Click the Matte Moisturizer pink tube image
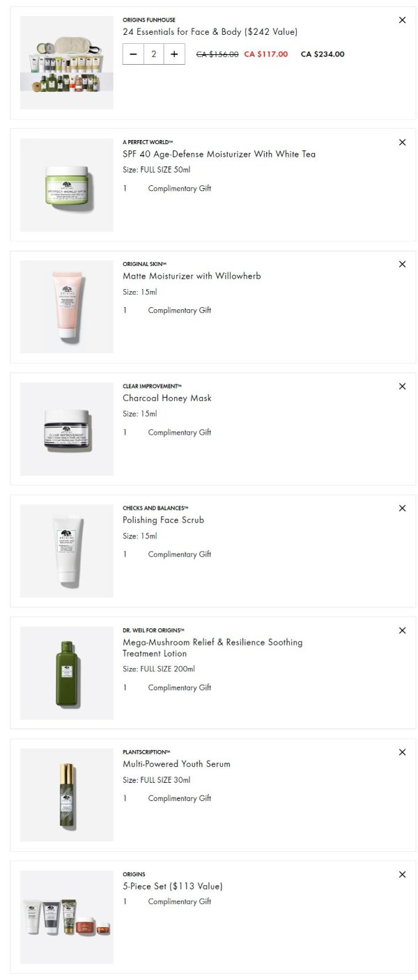The image size is (418, 980). click(x=67, y=307)
